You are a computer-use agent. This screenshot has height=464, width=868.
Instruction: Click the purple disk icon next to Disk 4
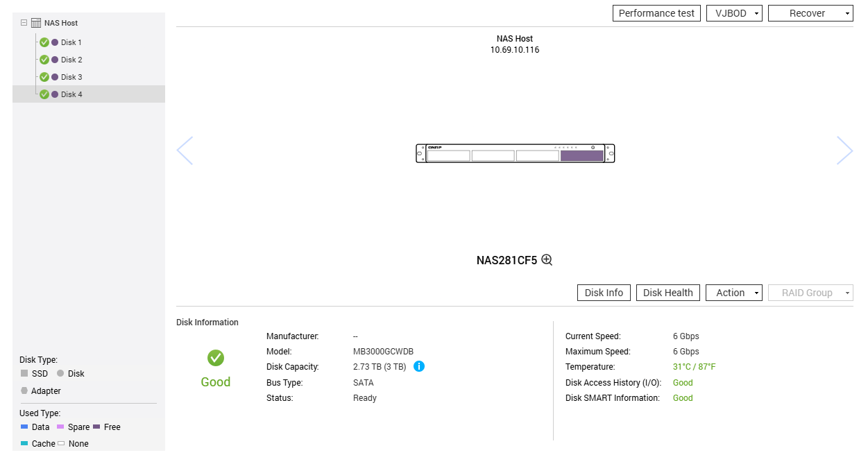[x=53, y=94]
